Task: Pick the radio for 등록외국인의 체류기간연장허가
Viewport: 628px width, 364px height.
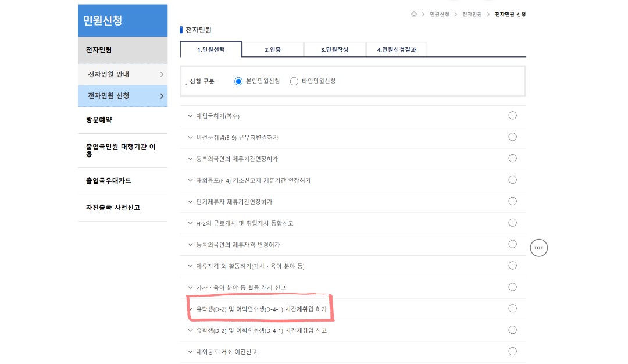Action: tap(512, 159)
